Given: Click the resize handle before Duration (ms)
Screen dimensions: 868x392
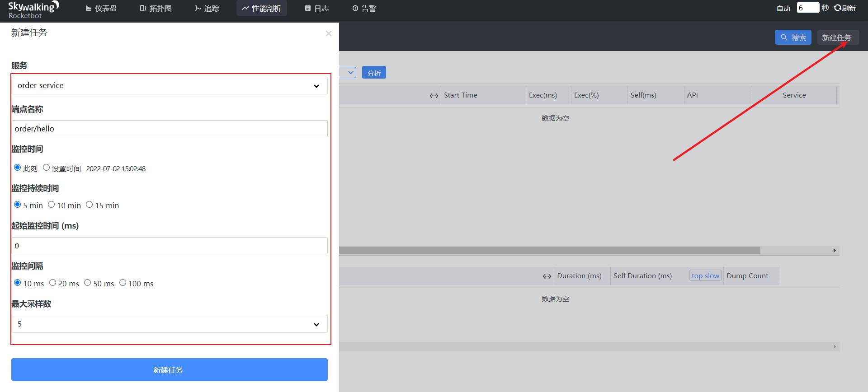Looking at the screenshot, I should coord(547,276).
